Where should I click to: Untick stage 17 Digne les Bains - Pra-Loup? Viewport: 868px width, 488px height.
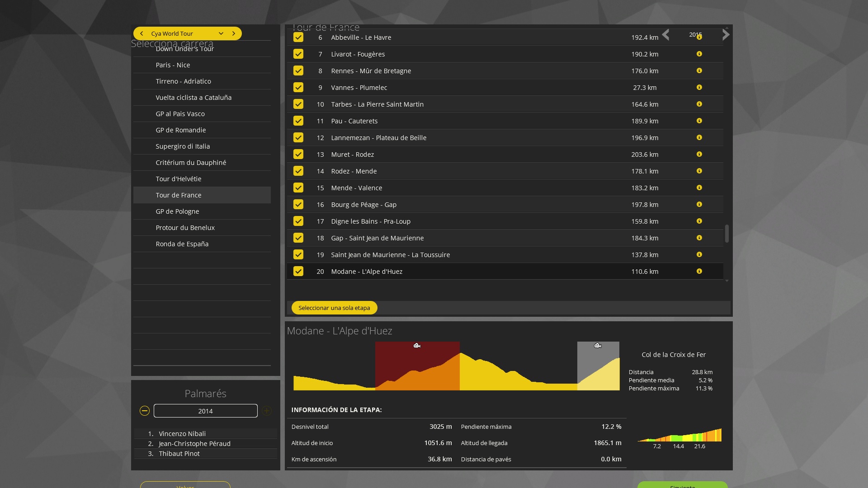pyautogui.click(x=298, y=221)
